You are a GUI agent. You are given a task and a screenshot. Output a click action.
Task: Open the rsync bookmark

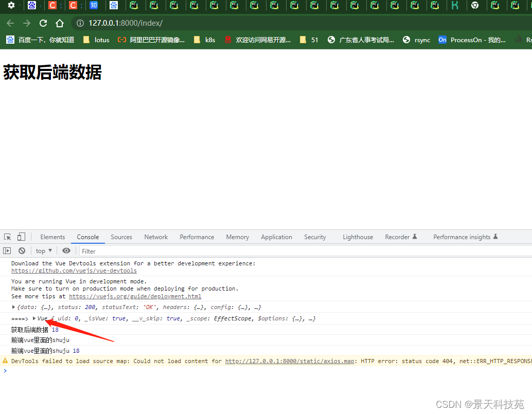click(x=416, y=40)
